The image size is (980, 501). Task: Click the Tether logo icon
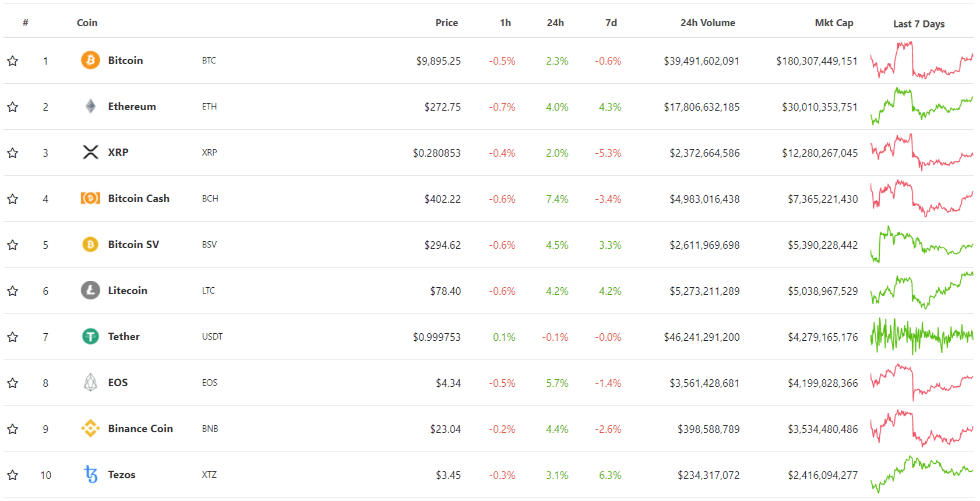click(90, 336)
